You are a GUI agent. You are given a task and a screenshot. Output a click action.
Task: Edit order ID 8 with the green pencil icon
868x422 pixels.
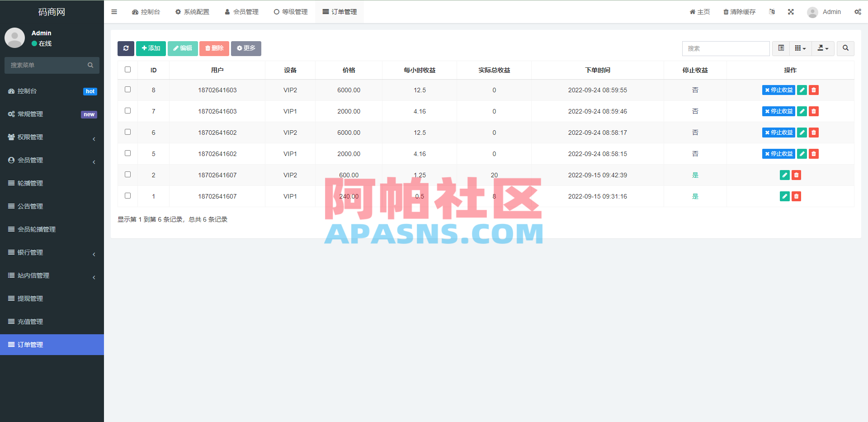pos(802,90)
